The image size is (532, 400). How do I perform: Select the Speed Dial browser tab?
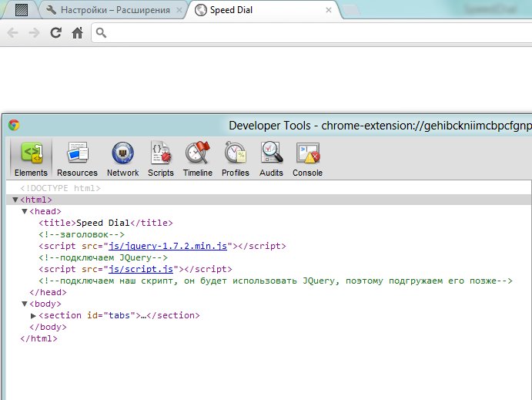[x=263, y=10]
